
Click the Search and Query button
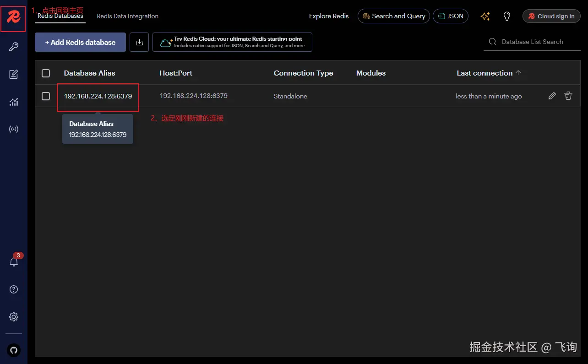394,16
